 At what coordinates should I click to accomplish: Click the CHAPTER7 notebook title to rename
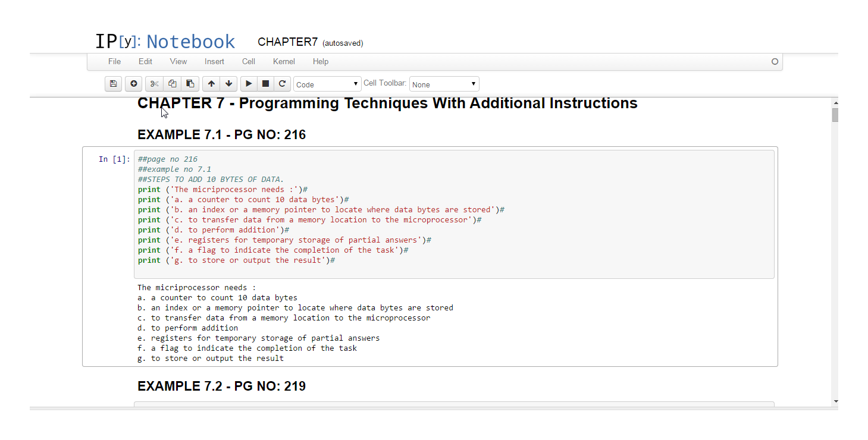[287, 42]
